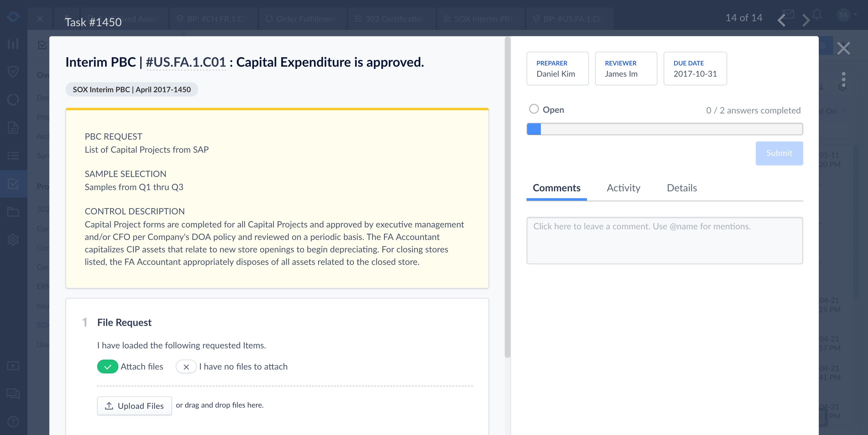
Task: Switch to the Details tab
Action: tap(682, 188)
